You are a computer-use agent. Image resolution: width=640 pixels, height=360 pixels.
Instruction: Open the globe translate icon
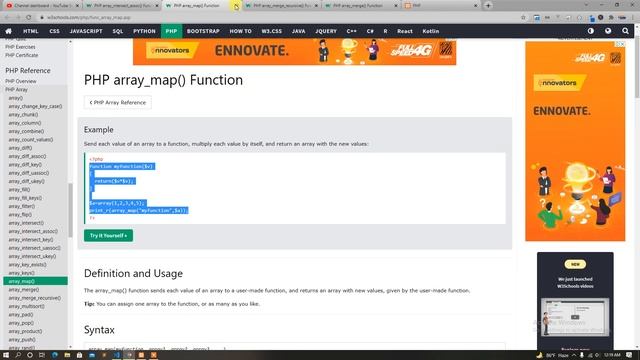click(x=608, y=31)
